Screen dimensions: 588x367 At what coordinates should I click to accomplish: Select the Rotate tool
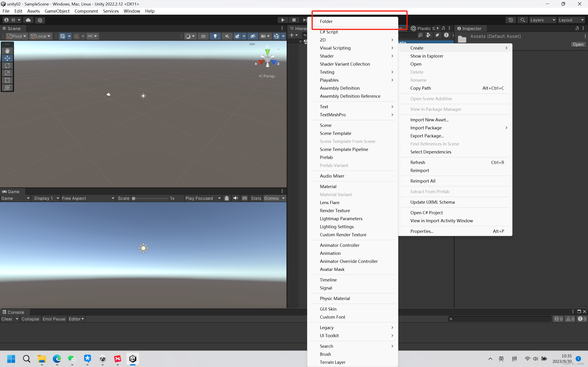click(x=7, y=66)
